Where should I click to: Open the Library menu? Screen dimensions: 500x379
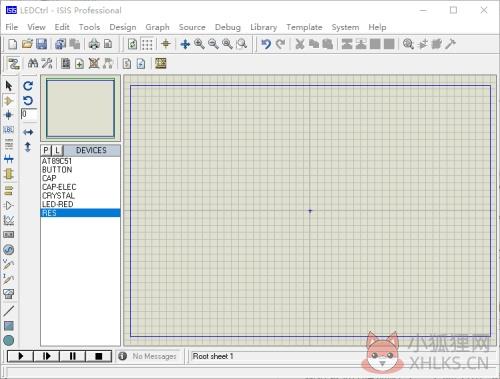(264, 27)
